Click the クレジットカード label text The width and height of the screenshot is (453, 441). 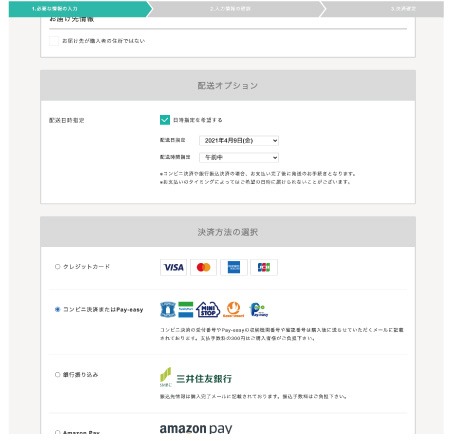86,267
